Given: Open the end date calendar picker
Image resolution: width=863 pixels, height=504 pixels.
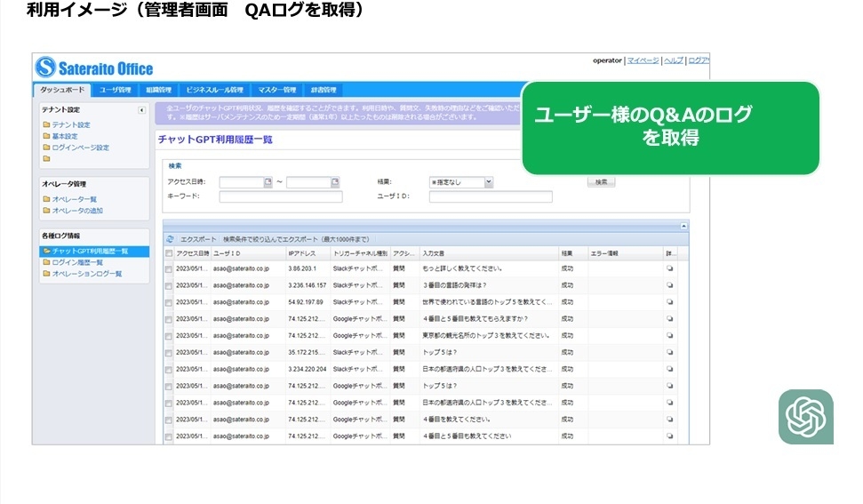Looking at the screenshot, I should pos(335,182).
